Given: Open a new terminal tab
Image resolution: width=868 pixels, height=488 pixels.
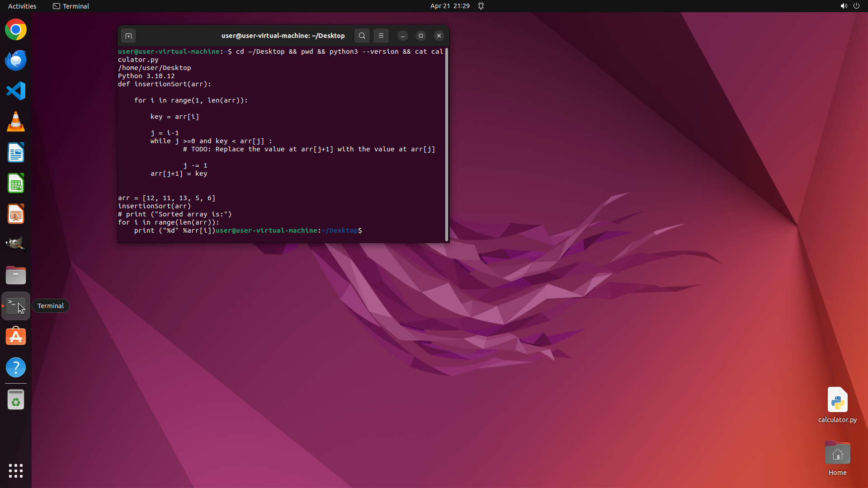Looking at the screenshot, I should point(128,36).
